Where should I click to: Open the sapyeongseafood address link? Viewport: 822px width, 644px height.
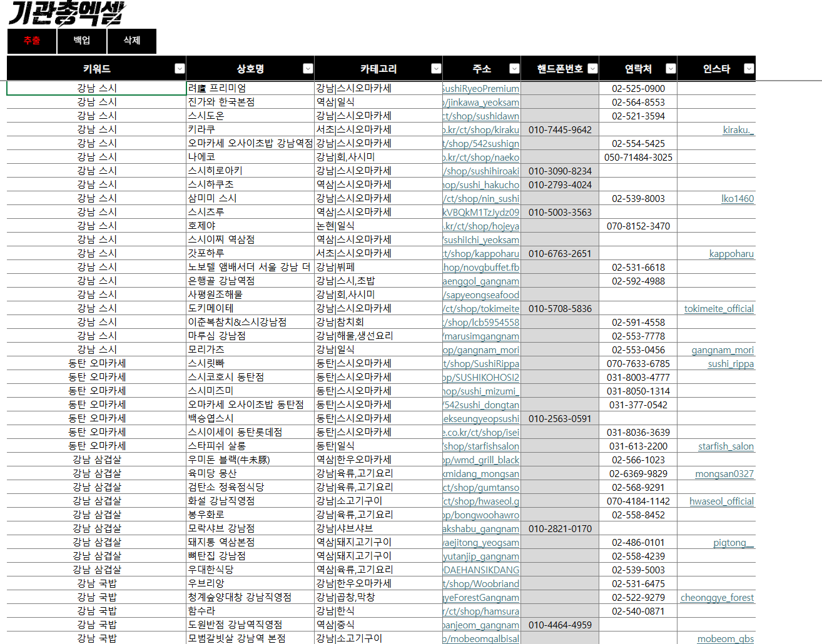(x=481, y=295)
